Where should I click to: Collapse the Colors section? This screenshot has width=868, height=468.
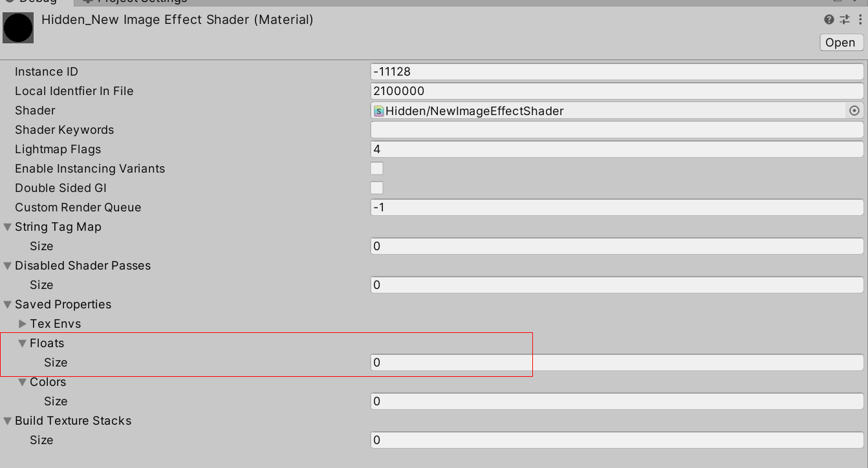[22, 381]
